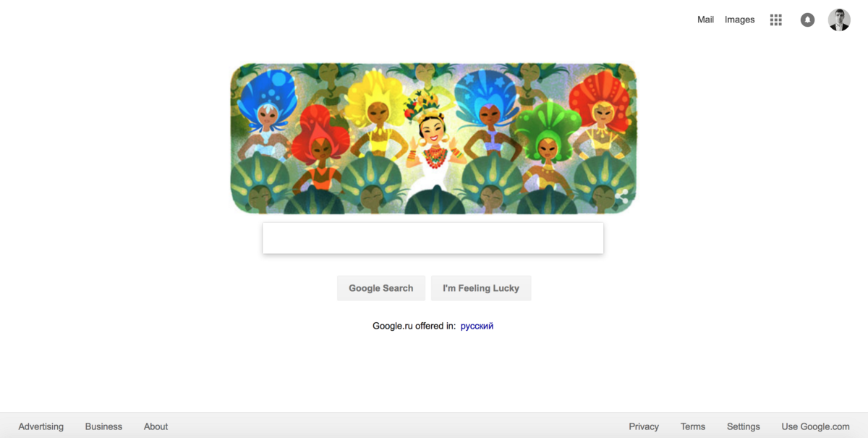Click the center dancer in white dress
868x438 pixels.
[x=433, y=148]
